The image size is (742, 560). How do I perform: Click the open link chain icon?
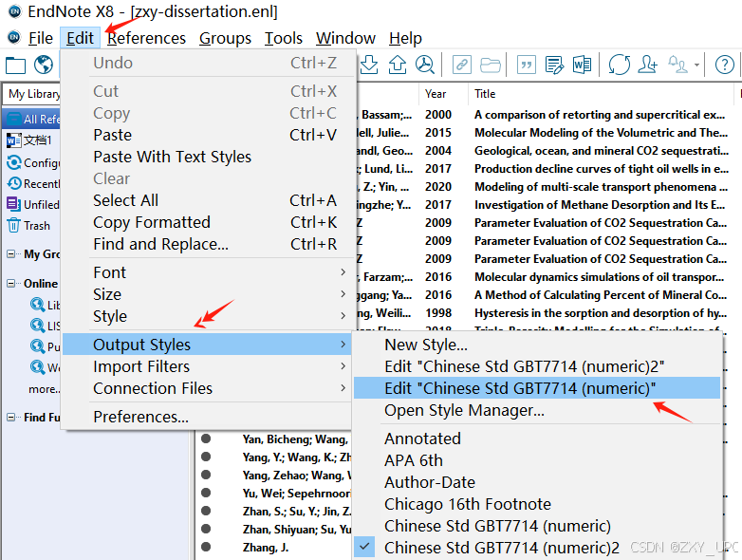click(462, 65)
